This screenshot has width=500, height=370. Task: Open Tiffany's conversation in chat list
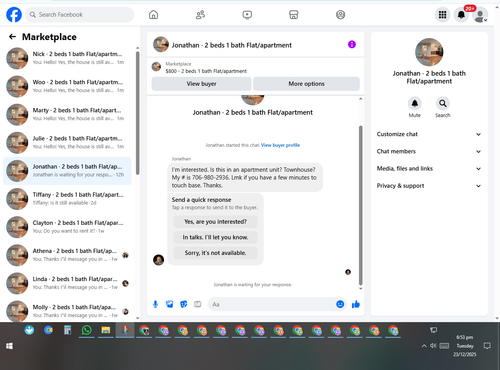[67, 199]
